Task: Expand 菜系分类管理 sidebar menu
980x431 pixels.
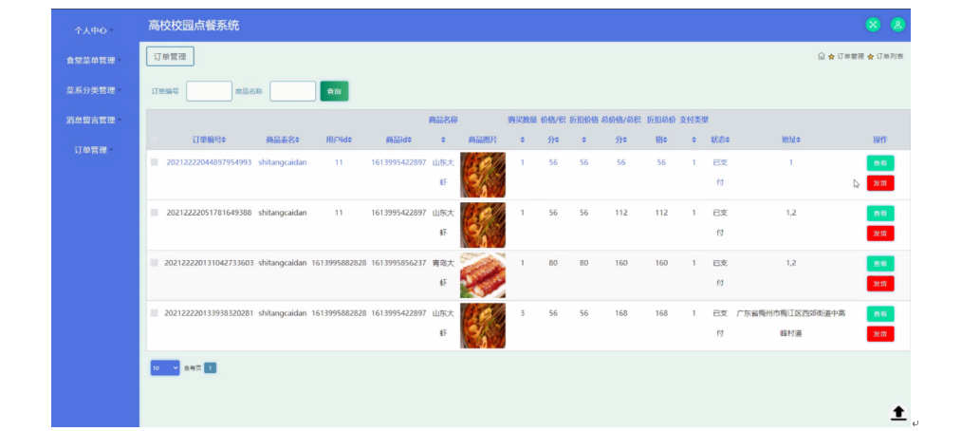Action: [x=94, y=90]
